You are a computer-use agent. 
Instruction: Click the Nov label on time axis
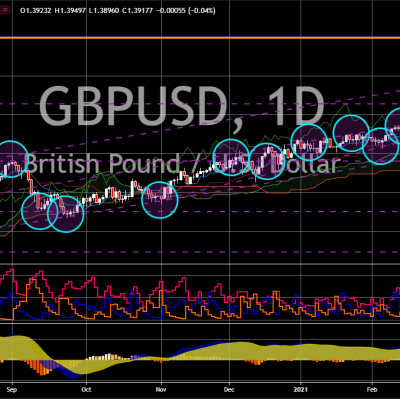pos(161,389)
